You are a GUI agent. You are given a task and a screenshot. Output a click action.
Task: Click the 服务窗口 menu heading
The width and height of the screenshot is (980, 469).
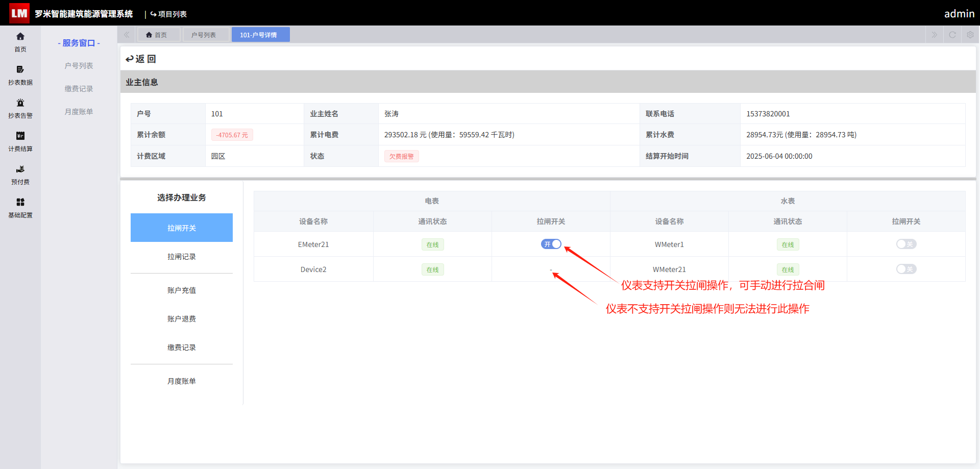[x=79, y=43]
